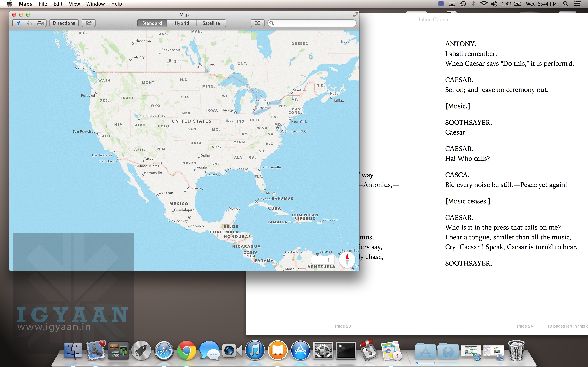
Task: Open the View menu
Action: [x=74, y=4]
